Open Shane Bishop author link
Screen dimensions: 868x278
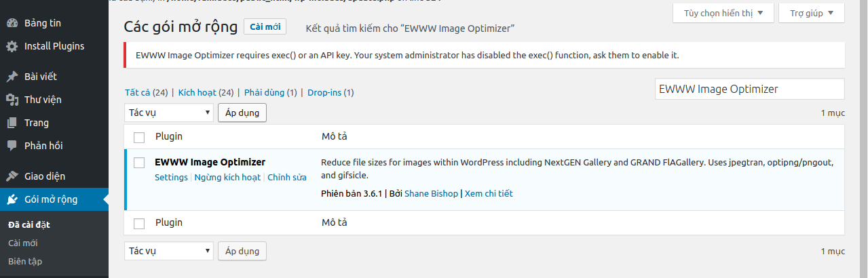coord(432,193)
